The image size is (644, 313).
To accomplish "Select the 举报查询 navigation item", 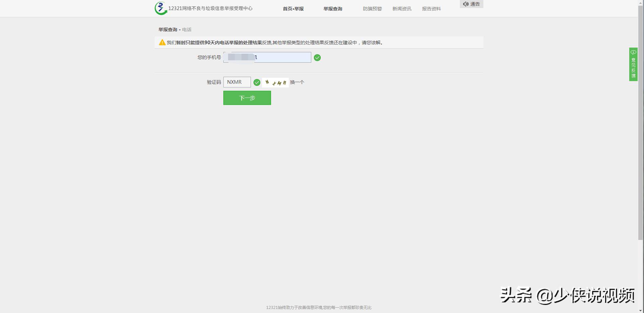I will pos(332,8).
